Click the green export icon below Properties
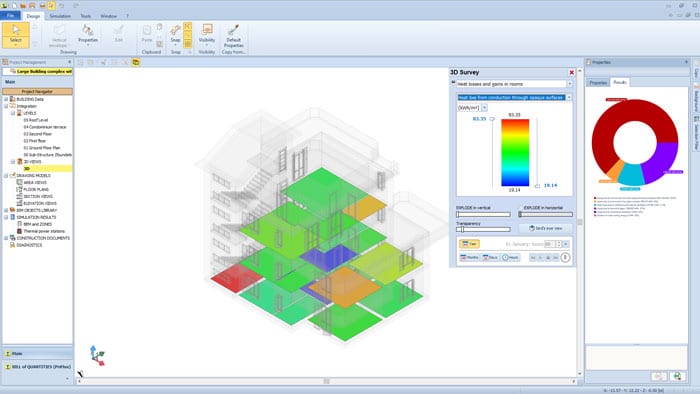The image size is (700, 394). coord(677,376)
